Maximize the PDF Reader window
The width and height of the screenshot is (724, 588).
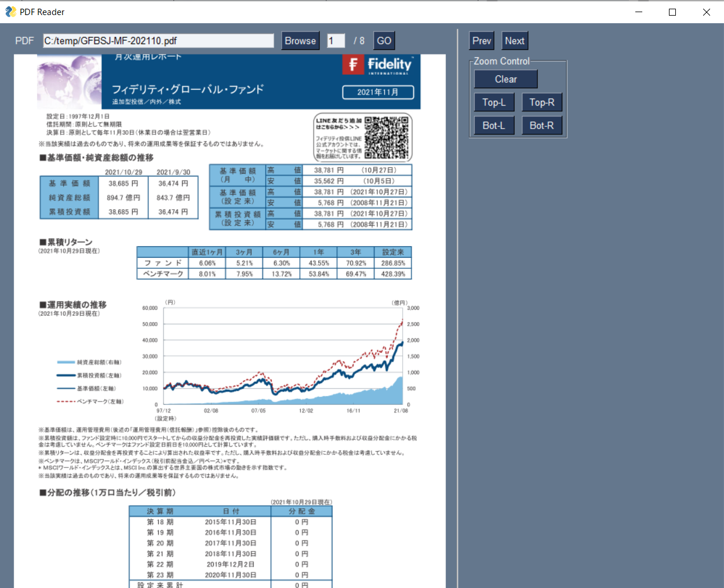coord(672,12)
